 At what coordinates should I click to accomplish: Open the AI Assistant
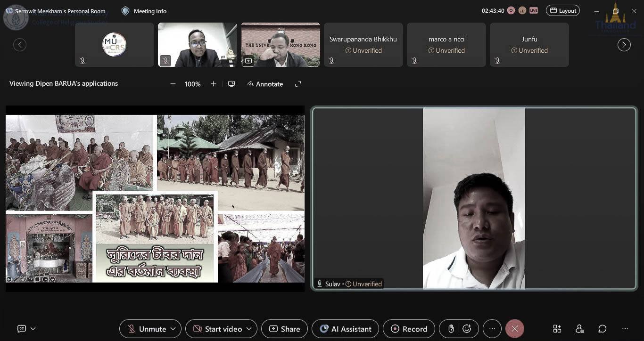pyautogui.click(x=346, y=329)
